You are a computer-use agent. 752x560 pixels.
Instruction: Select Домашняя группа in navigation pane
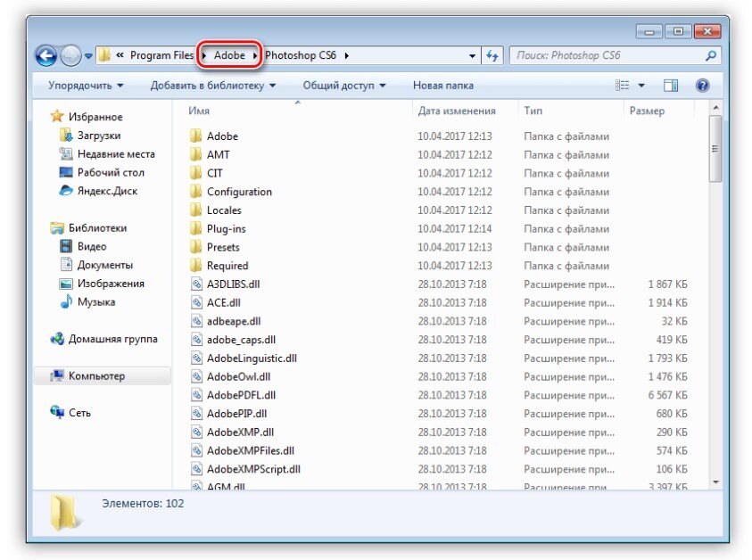104,339
